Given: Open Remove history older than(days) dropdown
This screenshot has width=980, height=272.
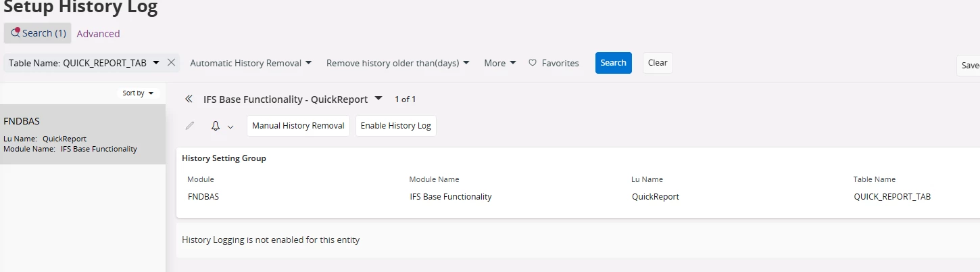Looking at the screenshot, I should (397, 63).
